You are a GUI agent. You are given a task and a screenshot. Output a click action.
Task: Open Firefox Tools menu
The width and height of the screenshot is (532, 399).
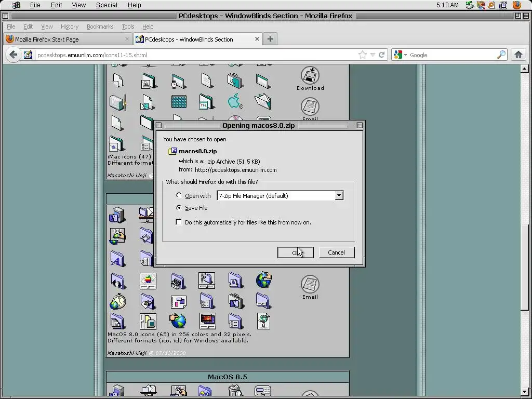coord(128,26)
